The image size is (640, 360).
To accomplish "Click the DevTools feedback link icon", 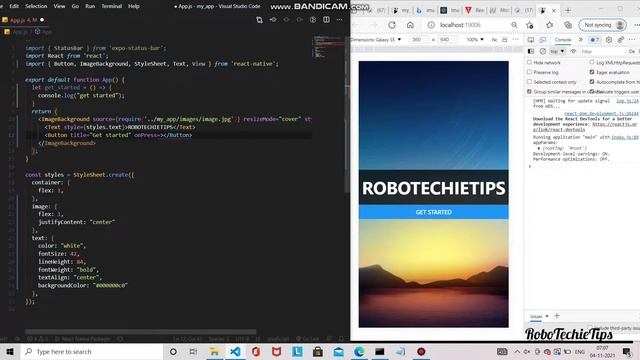I will (x=620, y=40).
